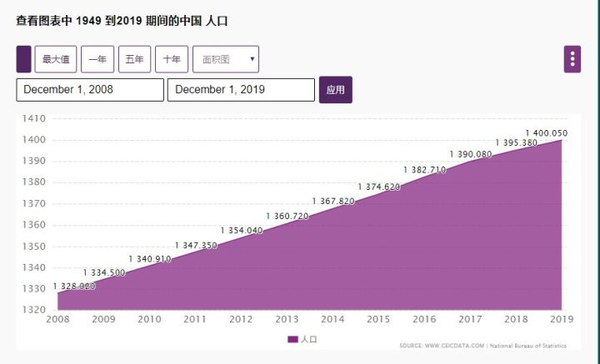
Task: Open the 面积图 chart type dropdown
Action: [x=226, y=59]
